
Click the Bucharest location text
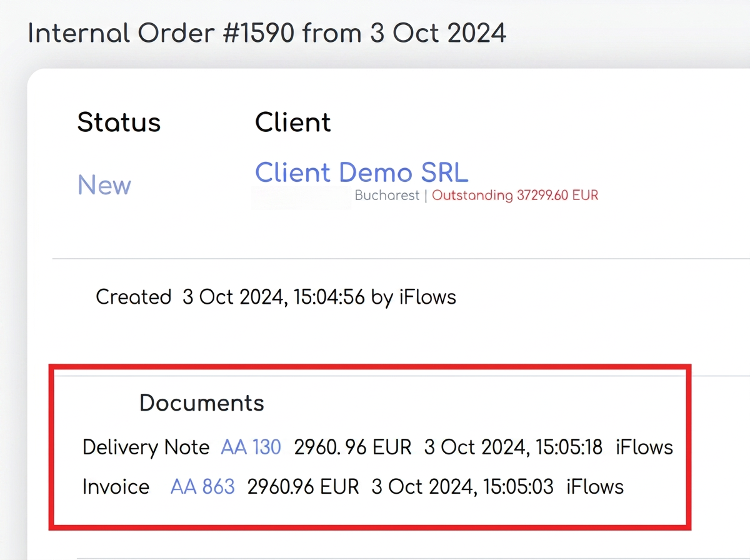[x=387, y=196]
